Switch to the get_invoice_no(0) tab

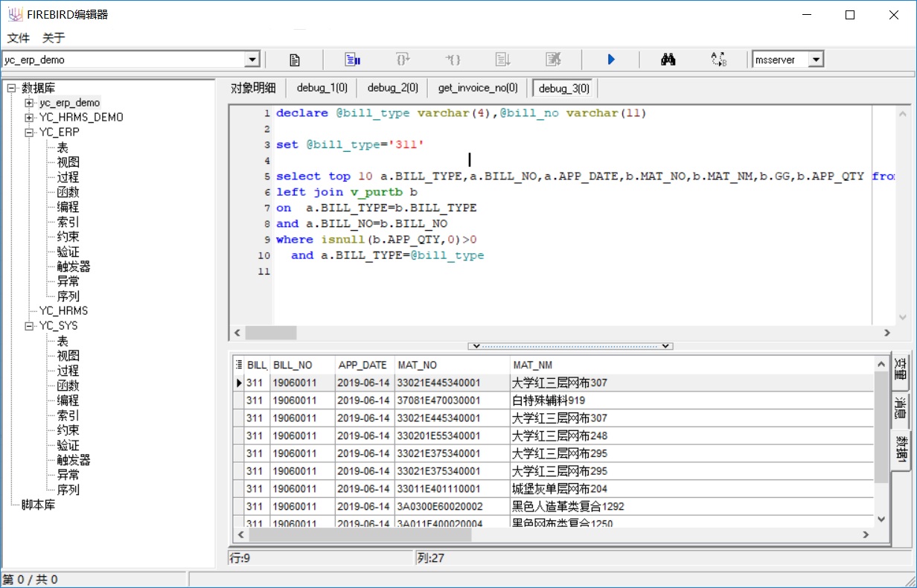point(478,88)
